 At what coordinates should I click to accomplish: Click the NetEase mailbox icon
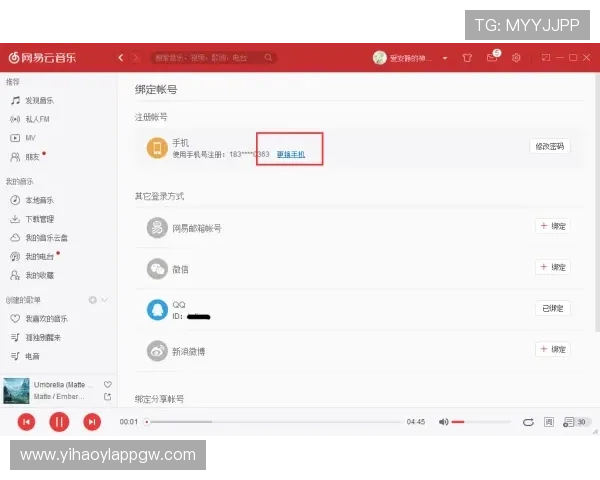tap(157, 228)
